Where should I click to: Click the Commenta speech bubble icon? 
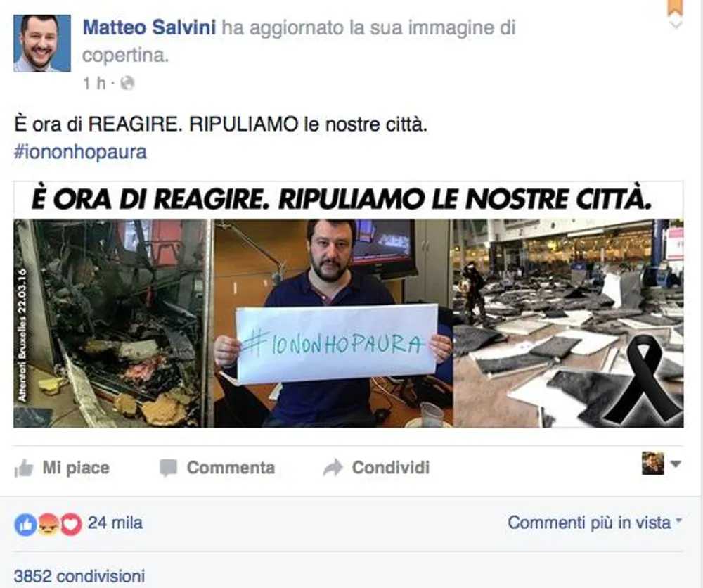pyautogui.click(x=168, y=468)
